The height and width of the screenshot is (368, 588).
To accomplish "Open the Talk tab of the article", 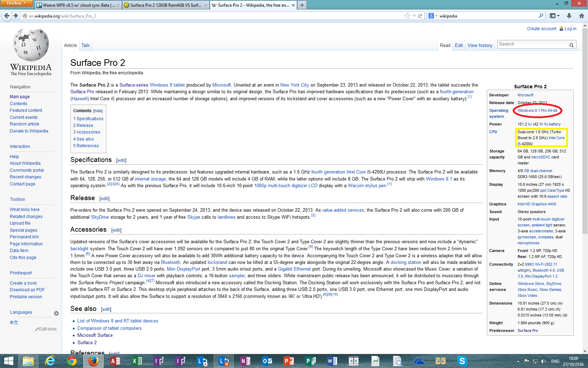I will 85,46.
